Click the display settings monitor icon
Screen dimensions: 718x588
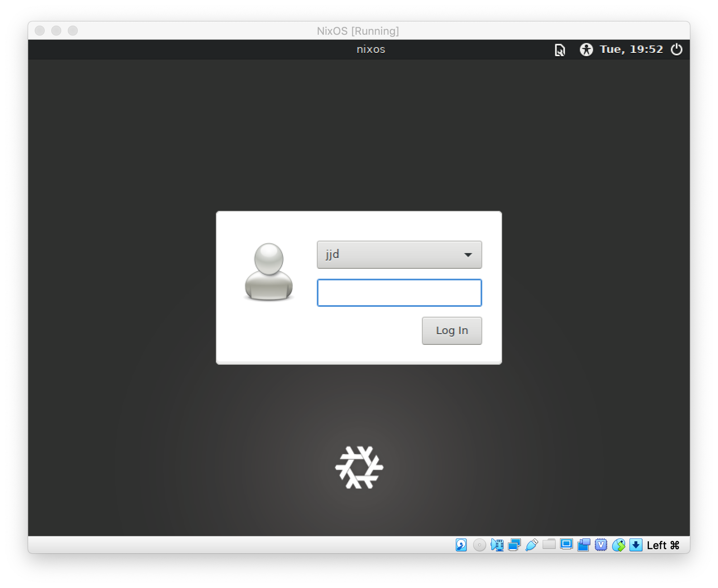(566, 544)
